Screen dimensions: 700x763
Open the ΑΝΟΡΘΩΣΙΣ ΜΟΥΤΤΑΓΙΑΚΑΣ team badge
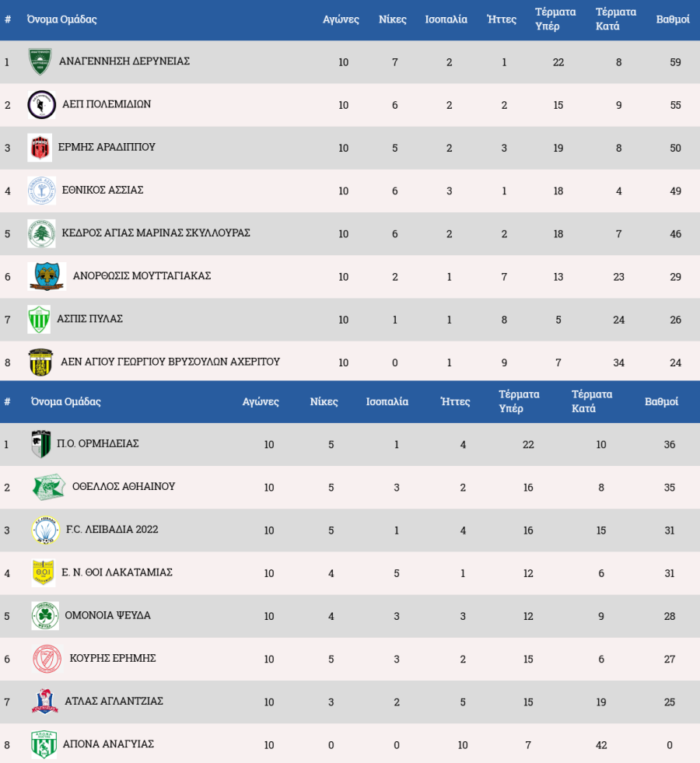point(47,276)
